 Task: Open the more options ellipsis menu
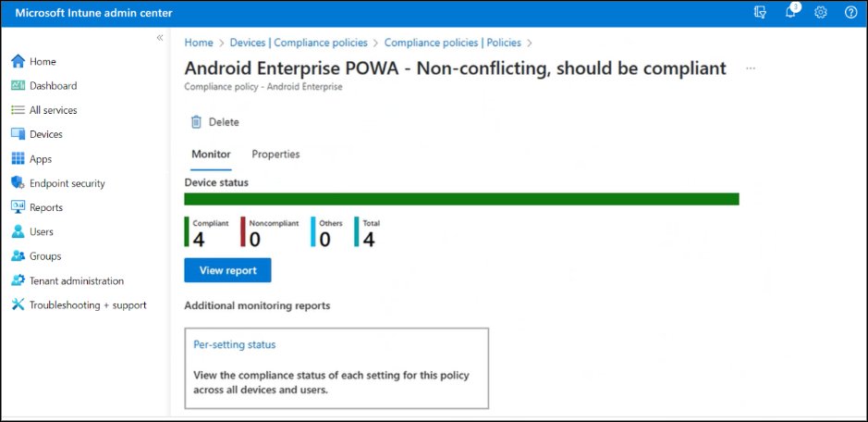[x=751, y=68]
